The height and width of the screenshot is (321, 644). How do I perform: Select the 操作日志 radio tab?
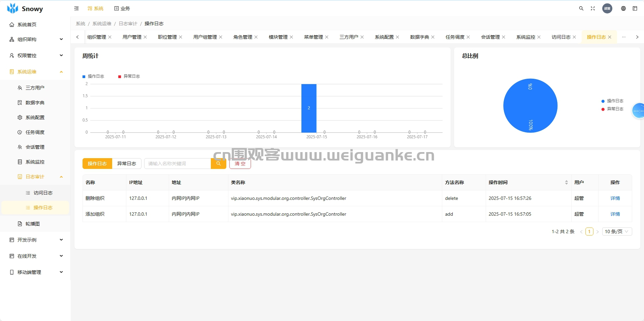pyautogui.click(x=97, y=164)
